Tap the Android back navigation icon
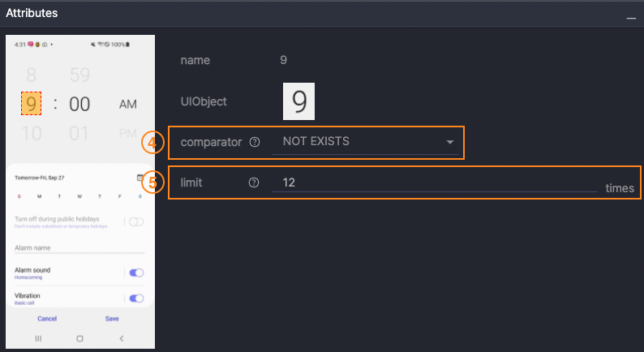644x352 pixels. pos(121,337)
